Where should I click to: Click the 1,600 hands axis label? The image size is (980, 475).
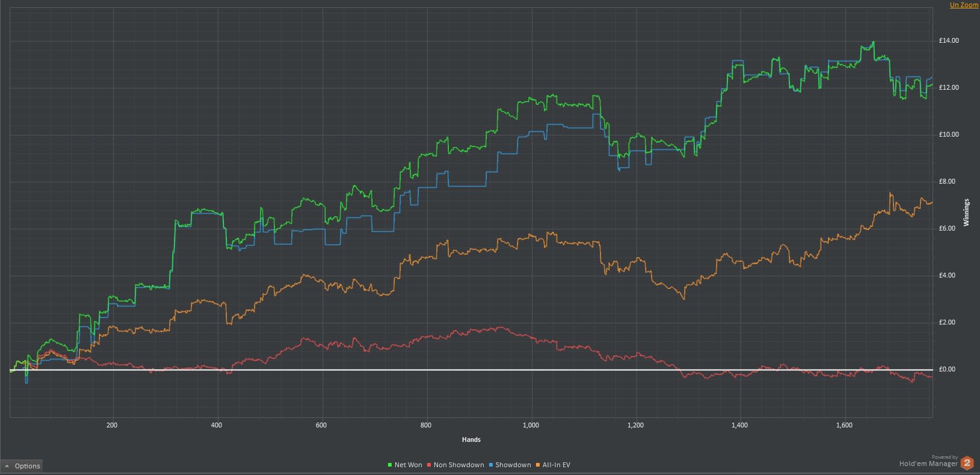845,426
